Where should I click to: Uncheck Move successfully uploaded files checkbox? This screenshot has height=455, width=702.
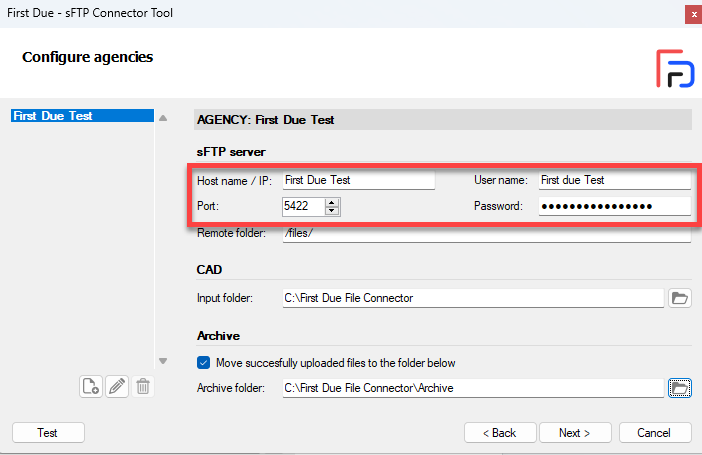coord(203,363)
